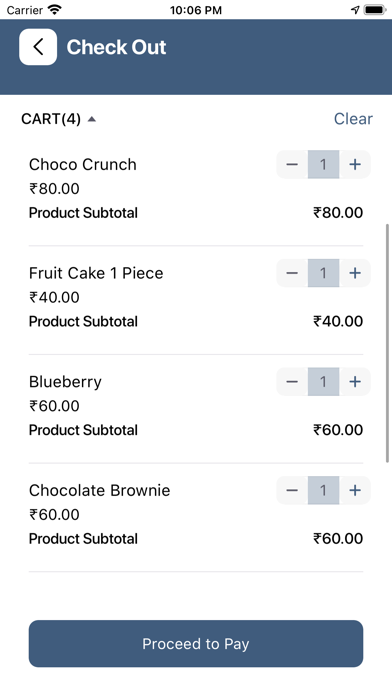Add one more Fruit Cake 1 Piece
This screenshot has height=696, width=392.
tap(355, 273)
